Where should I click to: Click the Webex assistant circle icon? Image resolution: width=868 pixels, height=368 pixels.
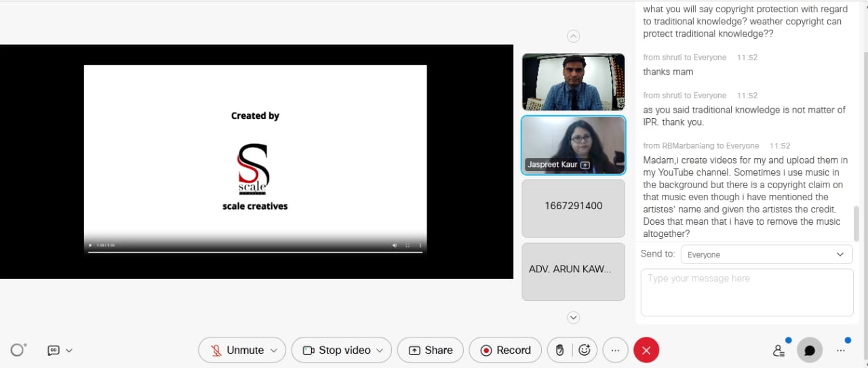[18, 350]
